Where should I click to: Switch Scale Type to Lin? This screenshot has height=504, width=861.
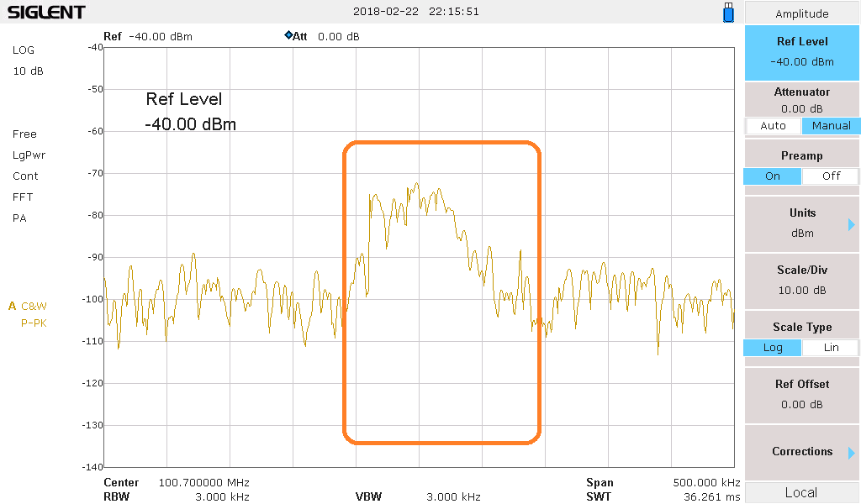[x=830, y=348]
